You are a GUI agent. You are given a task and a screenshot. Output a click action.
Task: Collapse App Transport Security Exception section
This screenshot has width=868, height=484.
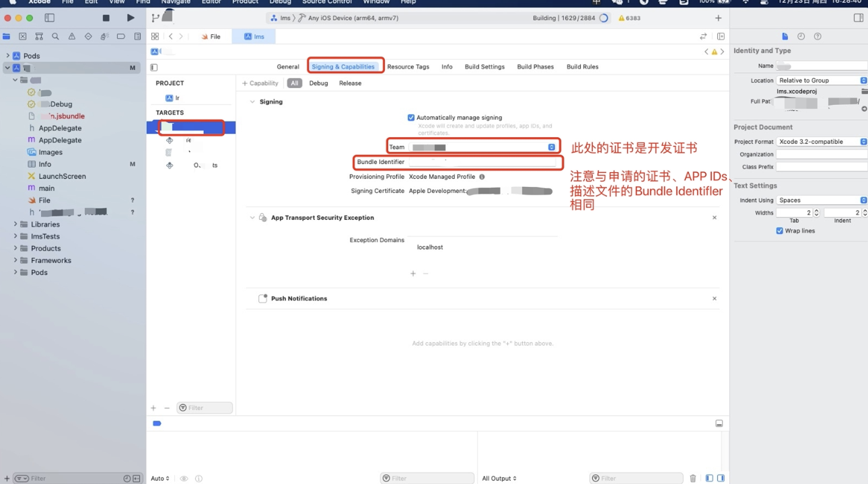[252, 218]
